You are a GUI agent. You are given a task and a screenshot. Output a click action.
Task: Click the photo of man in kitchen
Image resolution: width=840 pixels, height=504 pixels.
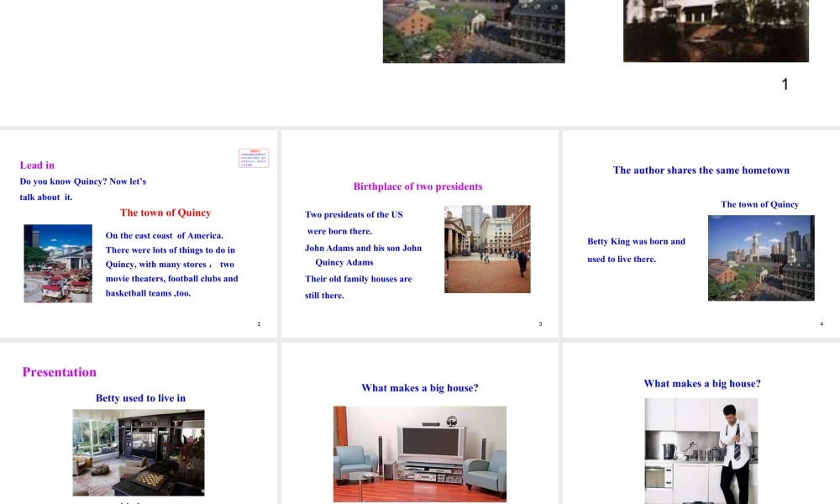pos(701,450)
